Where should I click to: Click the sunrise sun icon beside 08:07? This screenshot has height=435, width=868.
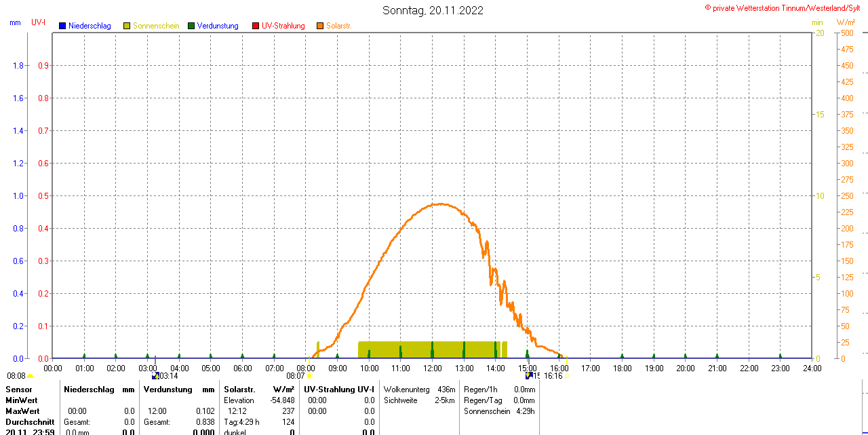point(310,376)
